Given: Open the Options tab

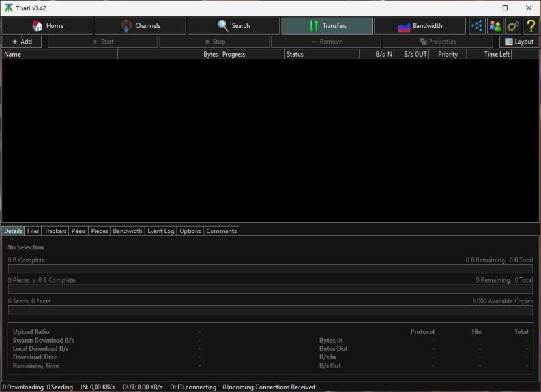Looking at the screenshot, I should pos(190,231).
